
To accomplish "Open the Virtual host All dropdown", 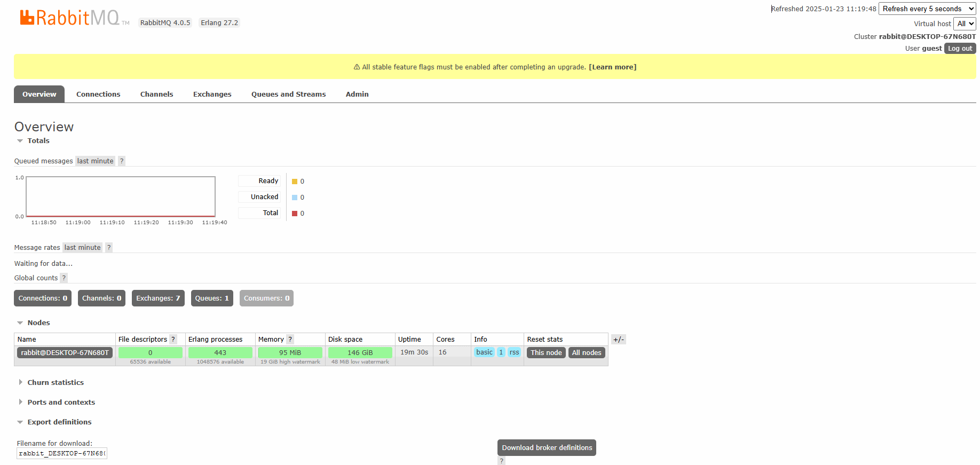I will pyautogui.click(x=965, y=23).
